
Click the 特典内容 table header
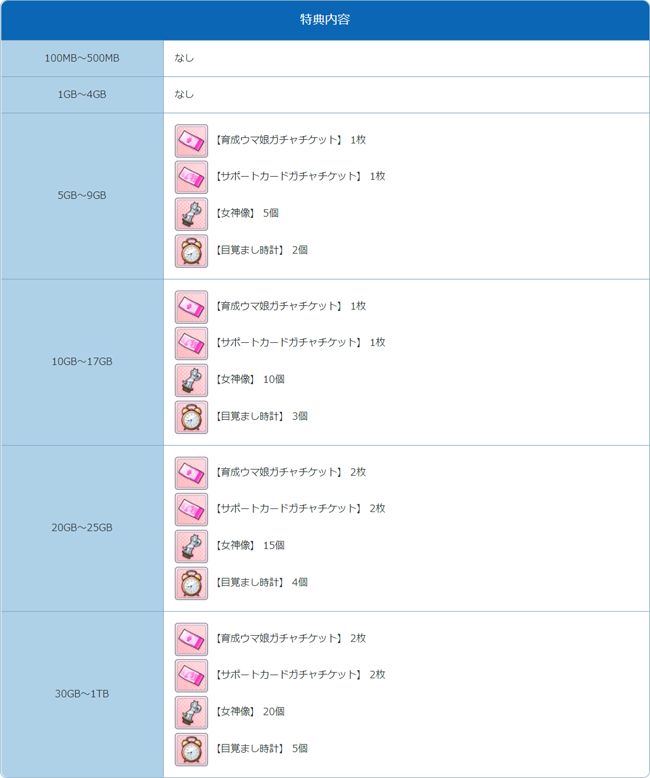tap(325, 20)
